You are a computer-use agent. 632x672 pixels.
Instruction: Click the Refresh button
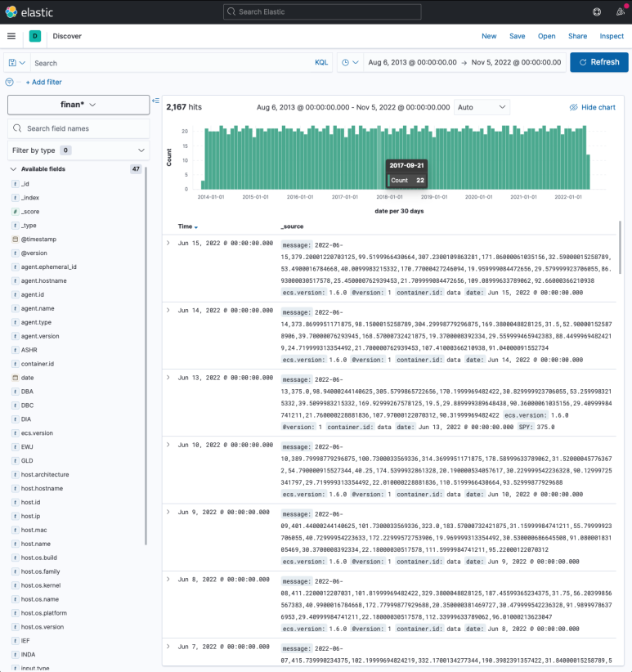(599, 62)
